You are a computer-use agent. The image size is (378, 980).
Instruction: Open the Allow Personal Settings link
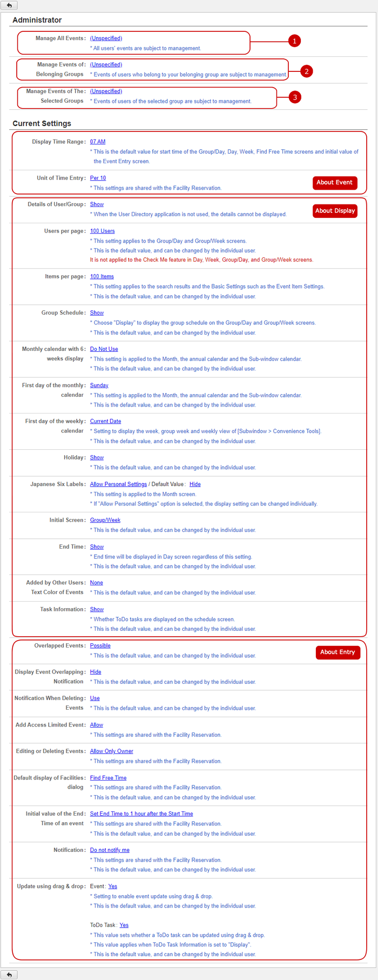[118, 484]
